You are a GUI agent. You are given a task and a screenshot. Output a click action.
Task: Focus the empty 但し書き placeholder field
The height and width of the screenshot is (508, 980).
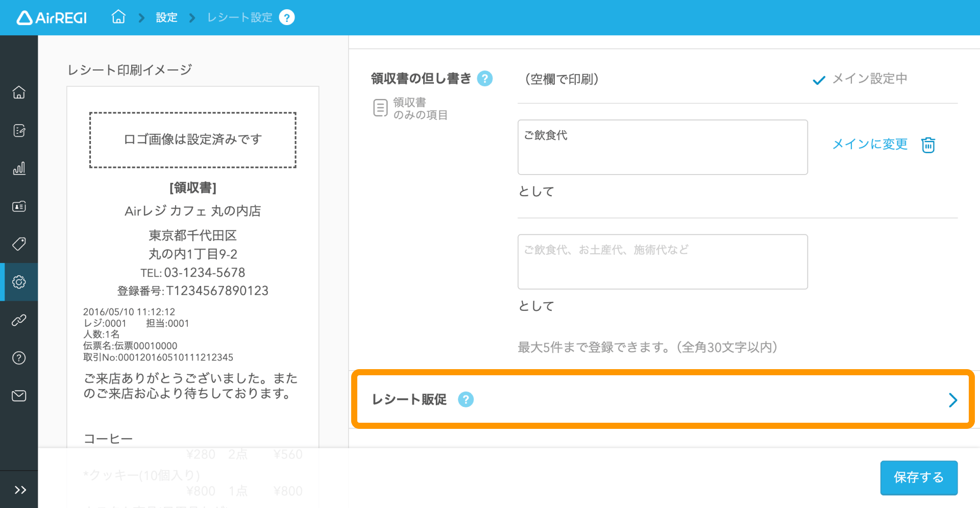coord(663,262)
